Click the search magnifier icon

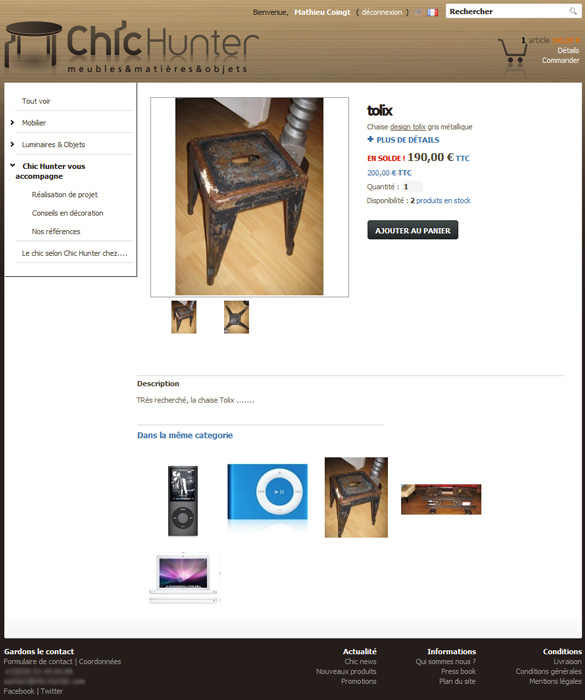[572, 11]
